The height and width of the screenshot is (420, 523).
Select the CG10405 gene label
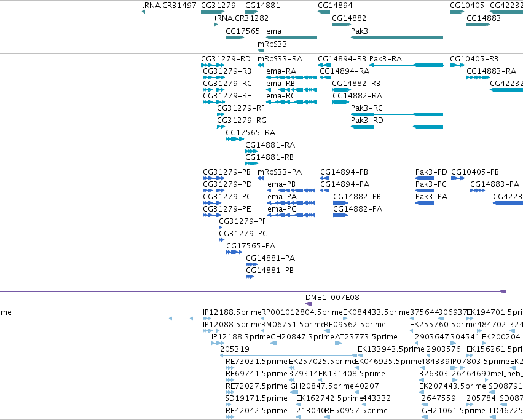(467, 6)
